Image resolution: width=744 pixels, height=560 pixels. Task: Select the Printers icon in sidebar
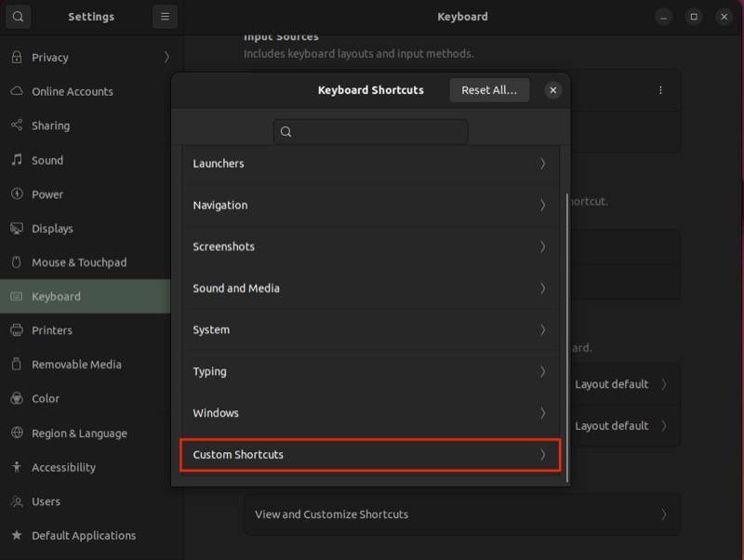pyautogui.click(x=16, y=330)
